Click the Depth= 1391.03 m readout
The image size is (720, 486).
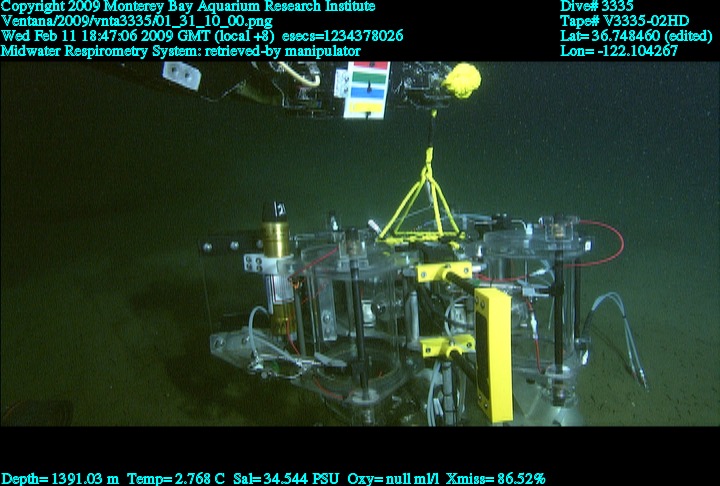(x=59, y=479)
